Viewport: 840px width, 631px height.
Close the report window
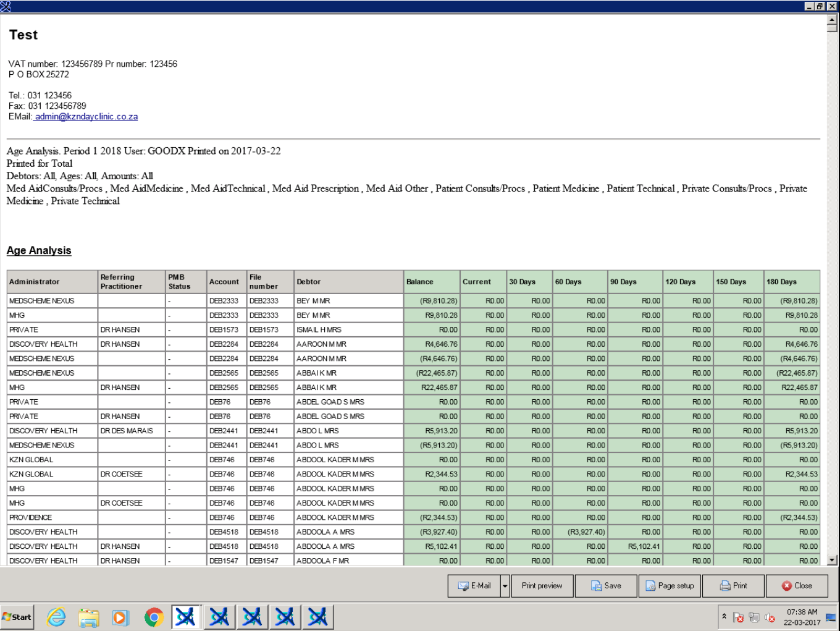pos(797,586)
